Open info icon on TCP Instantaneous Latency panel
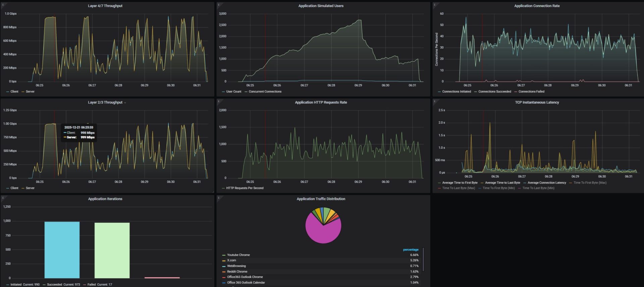The image size is (644, 287). tap(435, 101)
